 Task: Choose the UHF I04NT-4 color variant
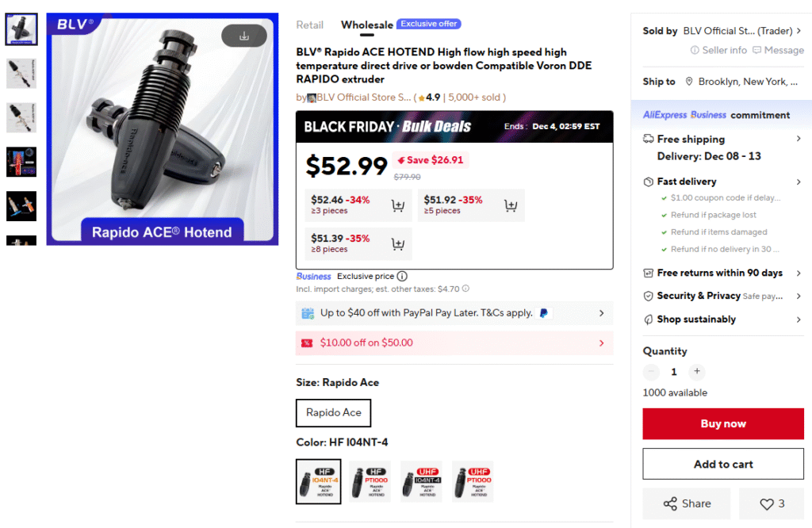point(421,481)
